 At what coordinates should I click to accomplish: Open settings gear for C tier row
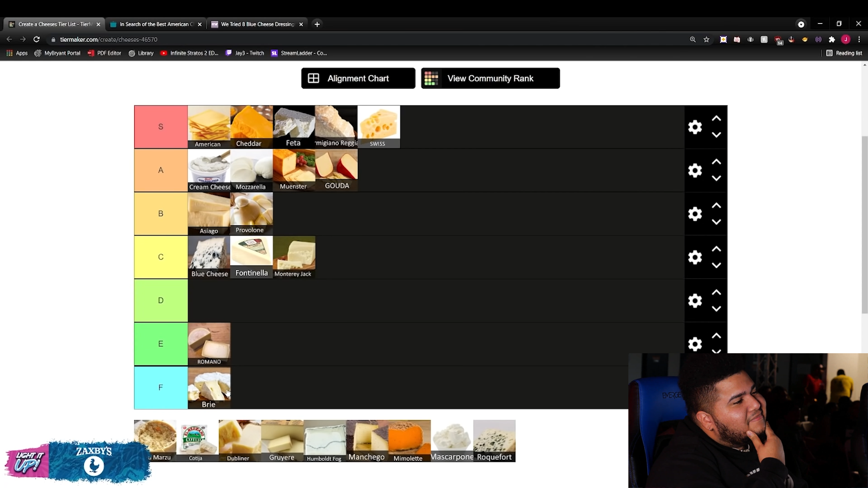[x=695, y=257]
